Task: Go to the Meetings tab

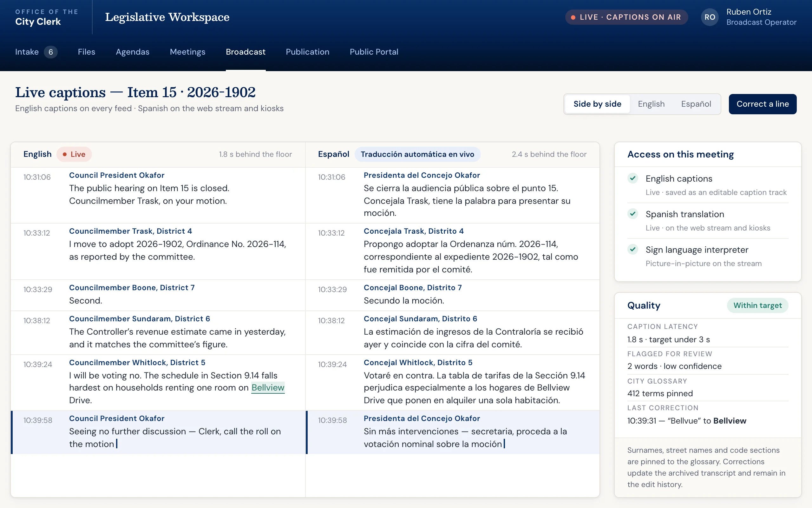Action: click(x=187, y=52)
